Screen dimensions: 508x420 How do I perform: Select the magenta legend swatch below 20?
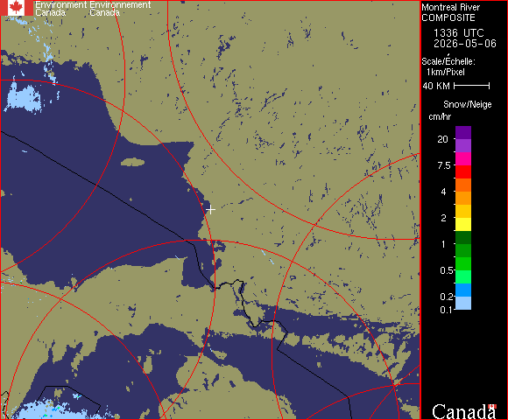(x=463, y=159)
